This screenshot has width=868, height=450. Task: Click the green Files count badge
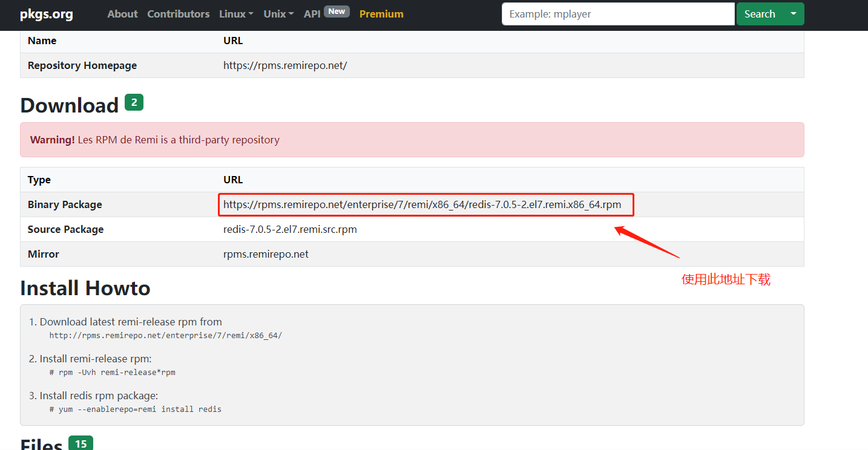(x=81, y=443)
